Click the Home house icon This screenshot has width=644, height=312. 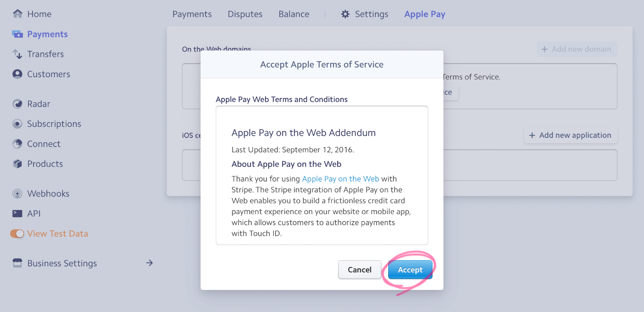[x=17, y=14]
